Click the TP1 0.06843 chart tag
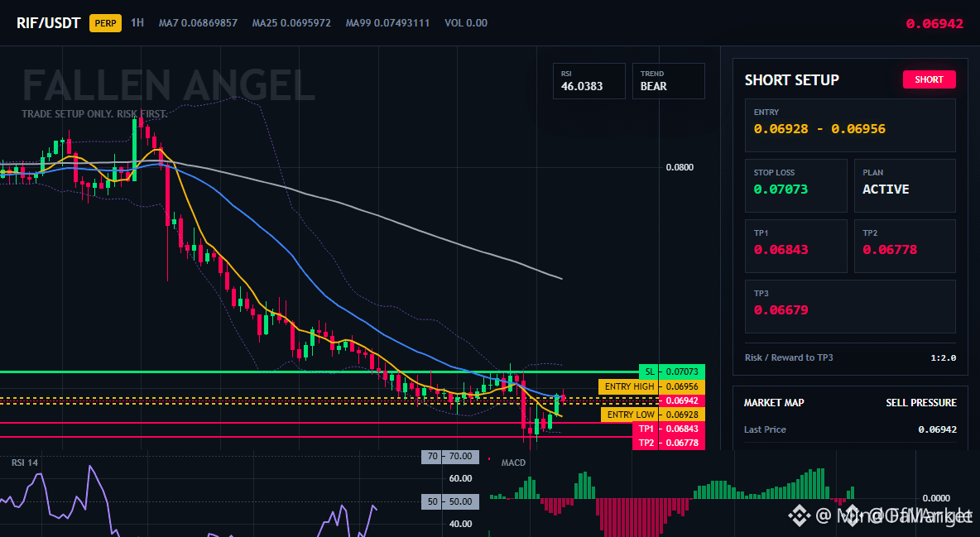 (669, 429)
